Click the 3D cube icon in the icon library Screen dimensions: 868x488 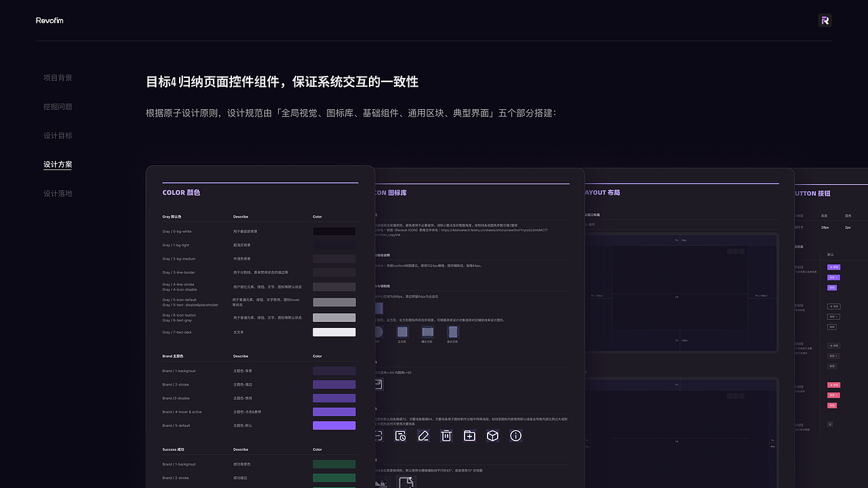[492, 436]
